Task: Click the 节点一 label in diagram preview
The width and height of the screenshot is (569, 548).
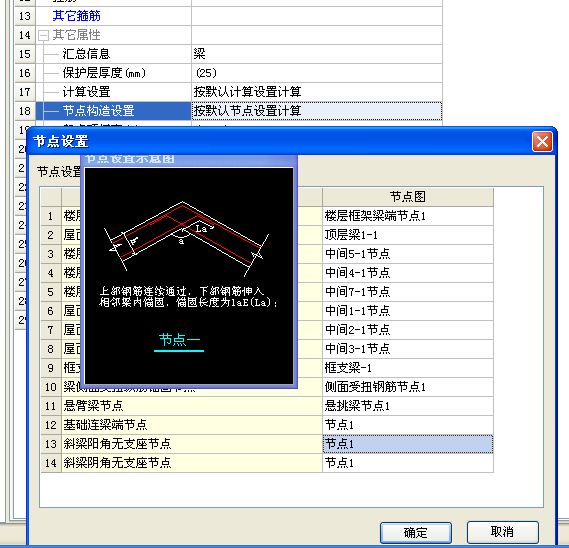Action: (179, 340)
